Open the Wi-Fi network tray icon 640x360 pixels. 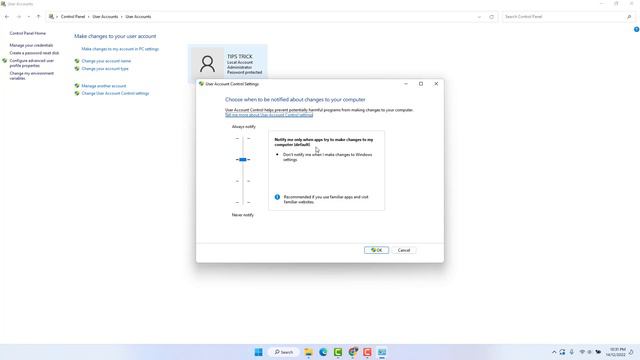click(x=582, y=352)
